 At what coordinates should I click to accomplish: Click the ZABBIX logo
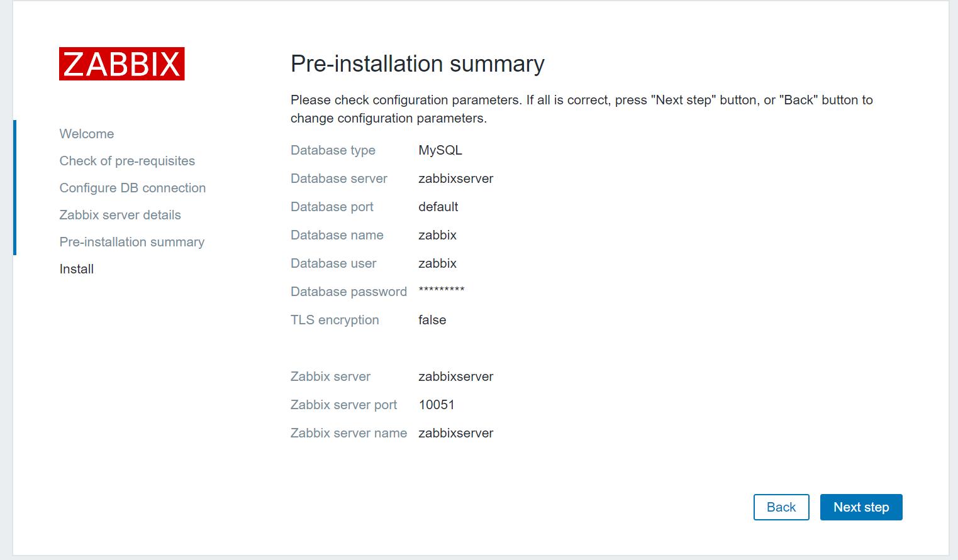point(122,63)
